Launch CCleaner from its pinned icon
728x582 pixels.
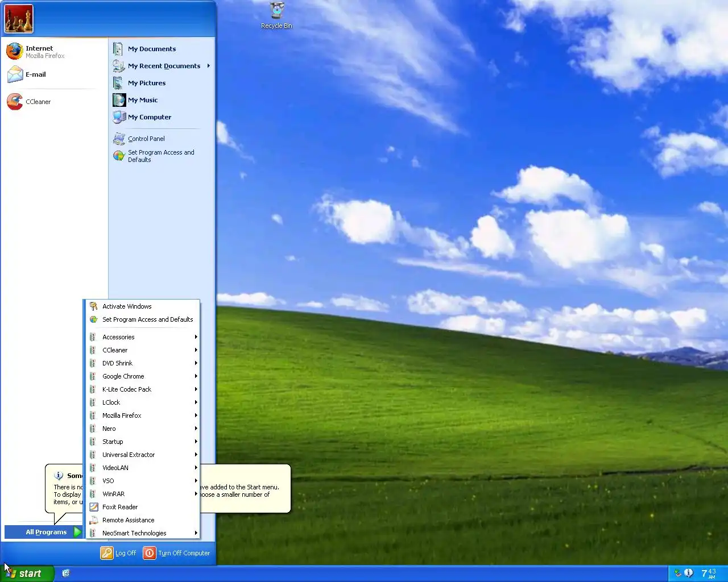(15, 102)
